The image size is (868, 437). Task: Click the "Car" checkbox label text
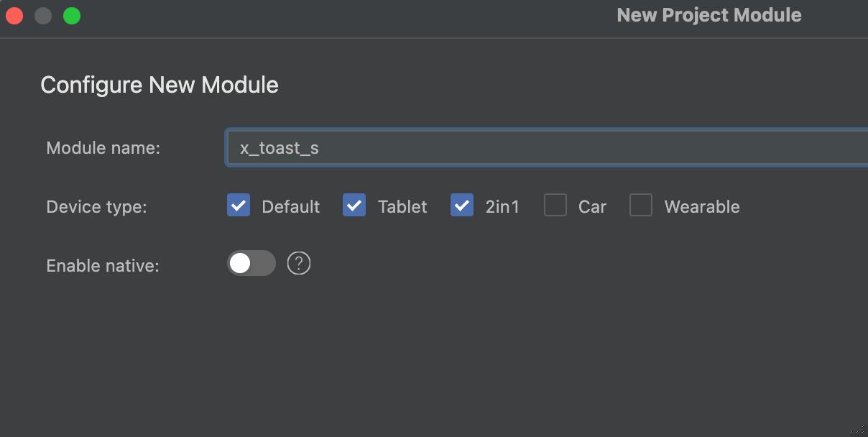[x=592, y=207]
